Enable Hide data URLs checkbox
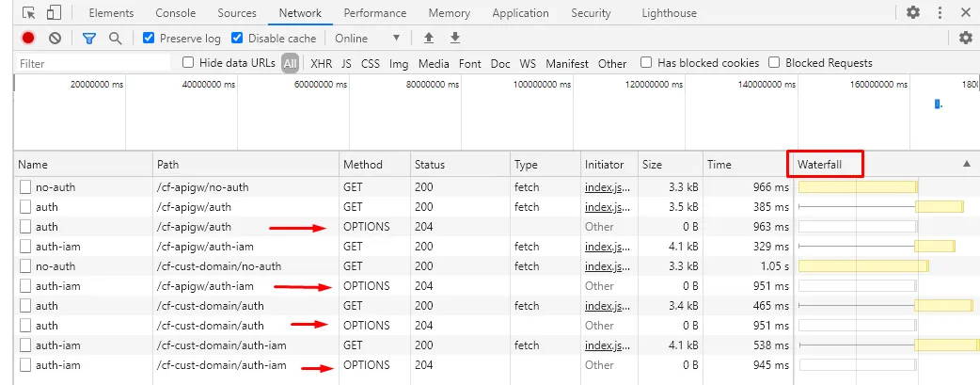The image size is (980, 385). 188,63
